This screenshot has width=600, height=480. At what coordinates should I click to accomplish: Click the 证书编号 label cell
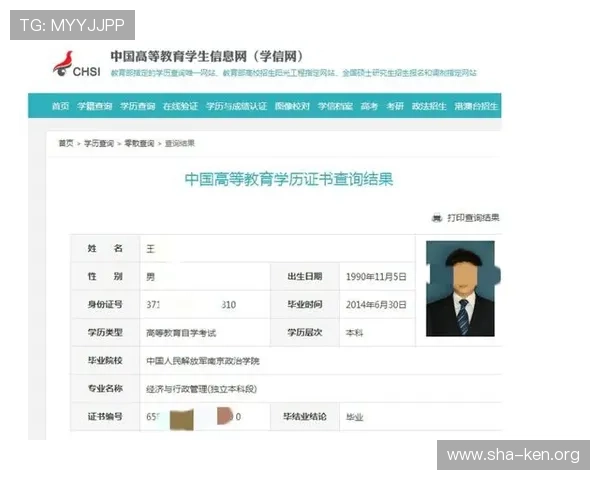105,416
